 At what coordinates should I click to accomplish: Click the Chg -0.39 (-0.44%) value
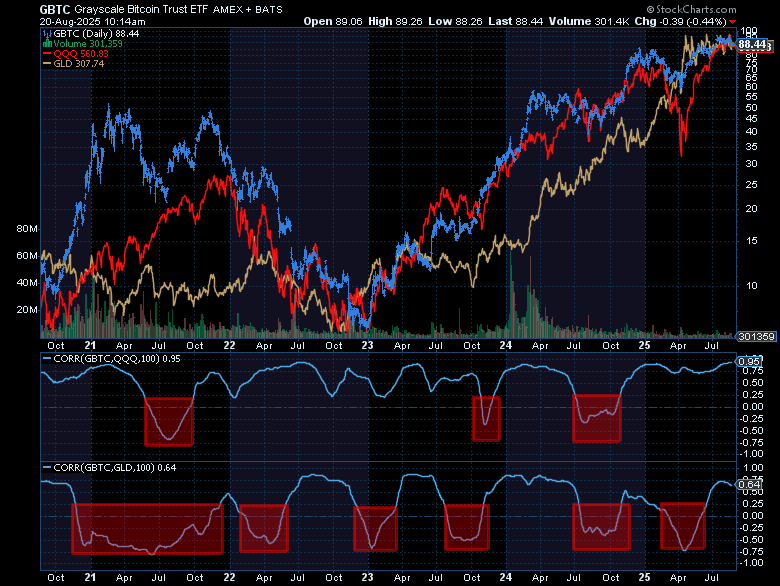coord(681,21)
